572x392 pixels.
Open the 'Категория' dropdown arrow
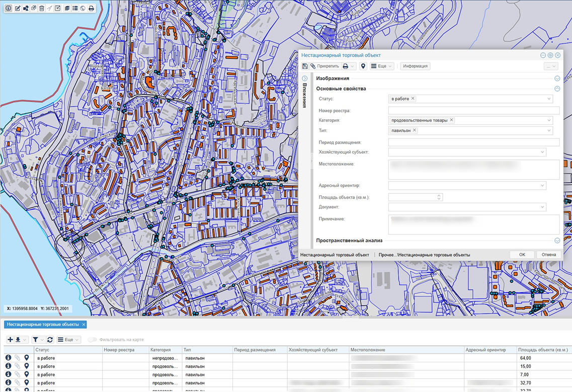tap(549, 120)
